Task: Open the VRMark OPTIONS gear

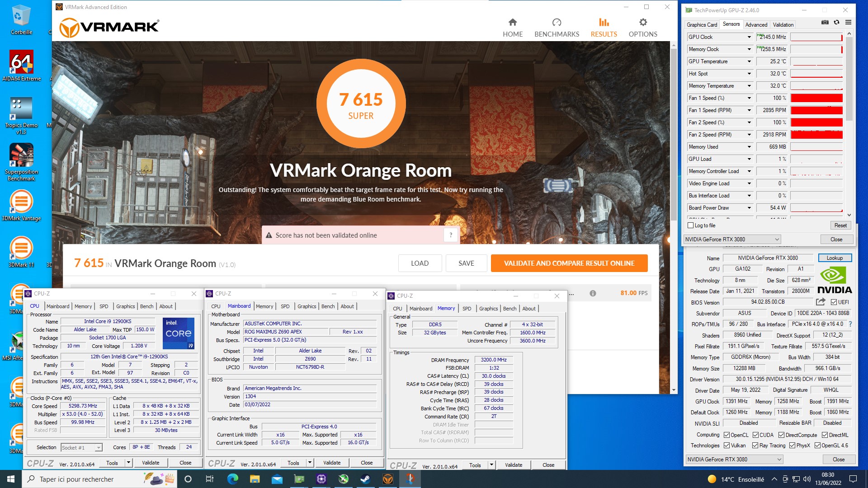Action: tap(643, 28)
